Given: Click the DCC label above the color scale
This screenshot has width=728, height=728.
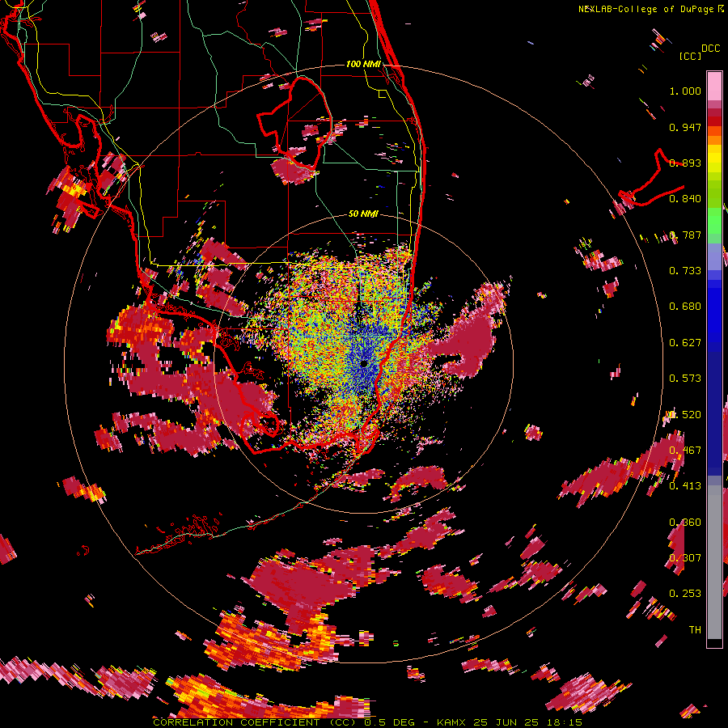Looking at the screenshot, I should tap(710, 49).
